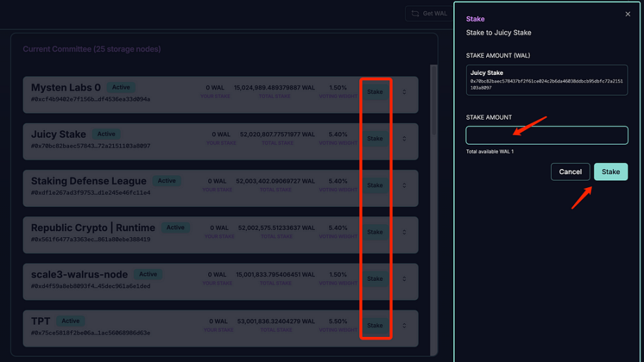The width and height of the screenshot is (644, 362).
Task: Click total stake 52,020,807.77571977 WAL
Action: point(277,134)
